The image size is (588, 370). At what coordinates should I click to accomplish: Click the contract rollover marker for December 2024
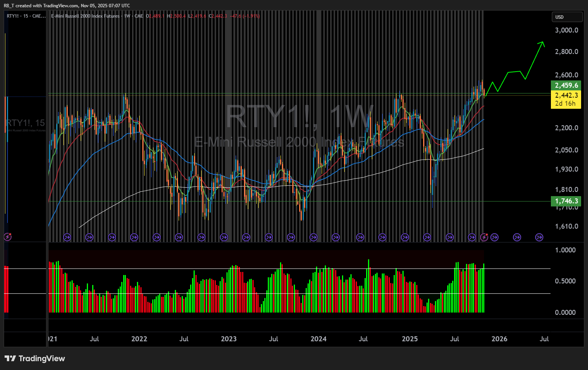tap(405, 237)
